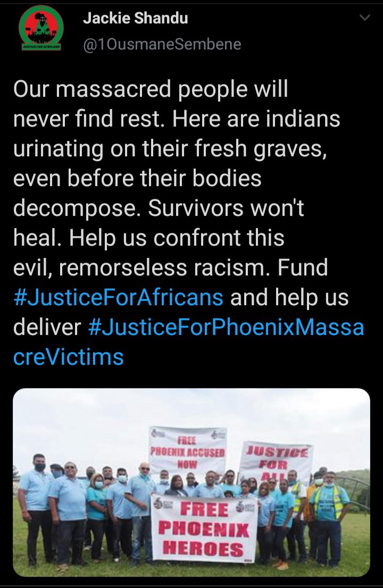Open the #JusticeForAfricans hashtag
This screenshot has height=588, width=383.
(x=118, y=297)
